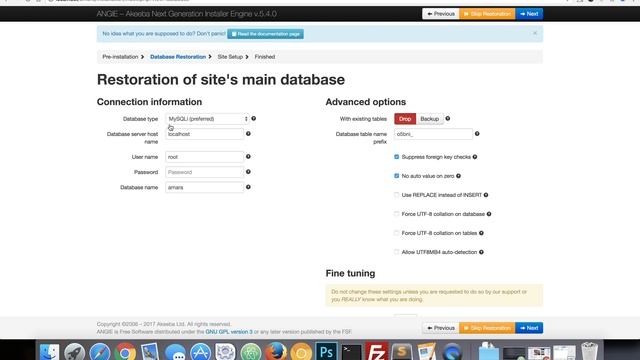640x360 pixels.
Task: Click help icon next to Drop/Backup buttons
Action: coord(448,118)
